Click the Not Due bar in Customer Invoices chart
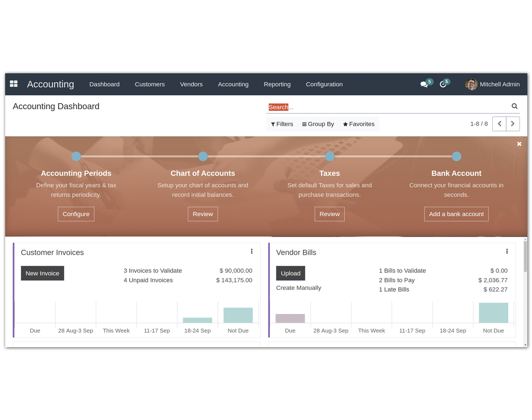Screen dimensions: 532x420 click(x=238, y=315)
